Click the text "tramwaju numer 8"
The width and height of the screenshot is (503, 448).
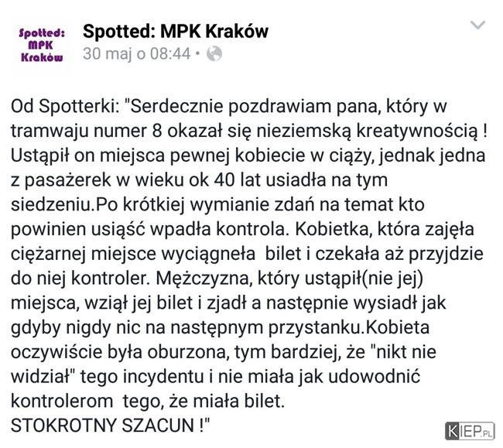87,131
